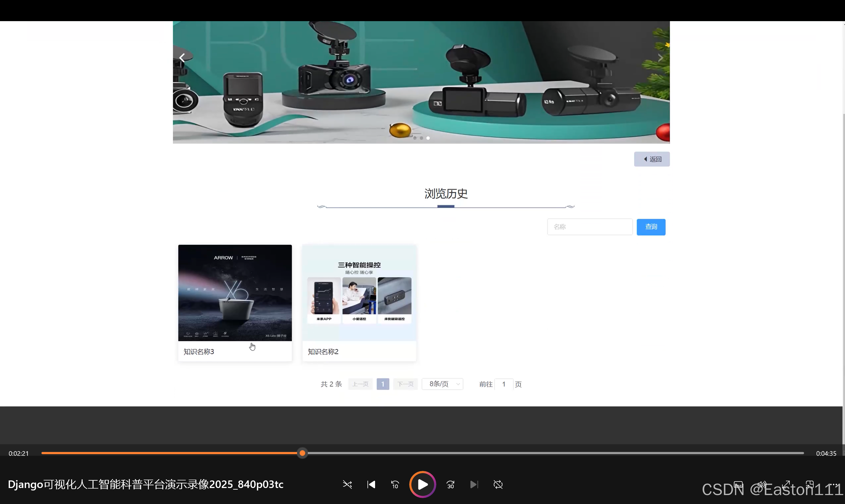Click the 返回 back button
Viewport: 845px width, 504px height.
[652, 159]
